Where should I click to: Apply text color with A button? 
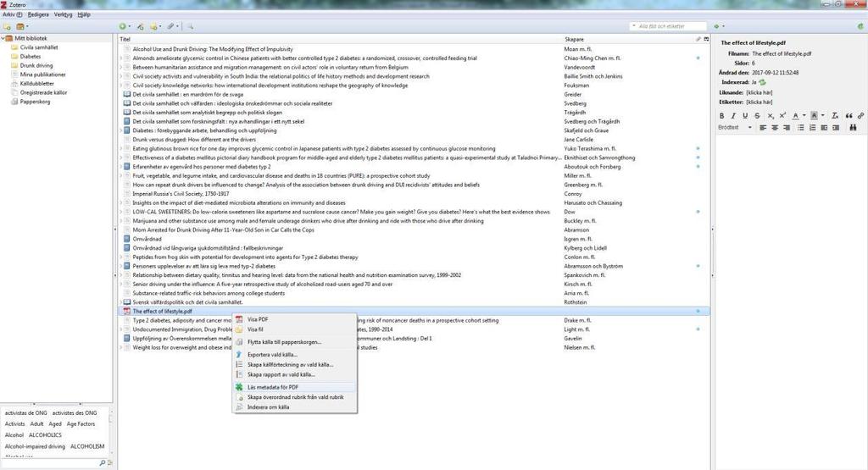coord(795,115)
